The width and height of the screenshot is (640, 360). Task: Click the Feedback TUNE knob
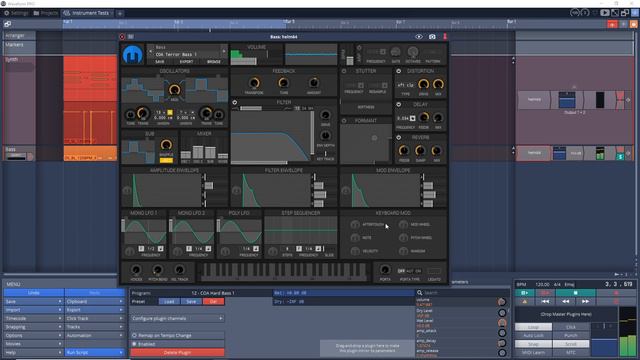tap(284, 83)
